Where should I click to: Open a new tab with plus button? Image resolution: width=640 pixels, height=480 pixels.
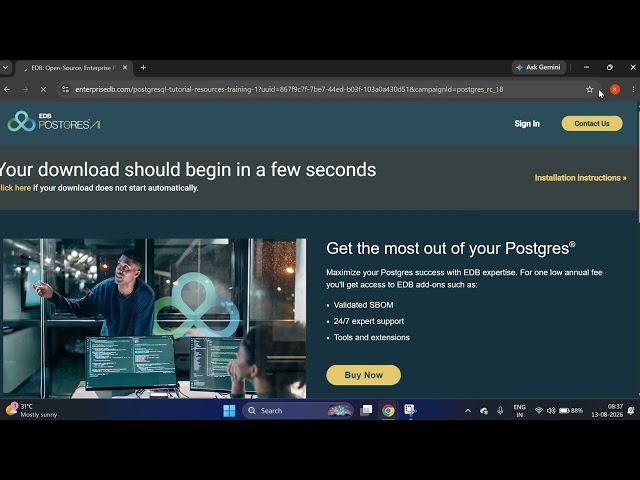[x=143, y=68]
